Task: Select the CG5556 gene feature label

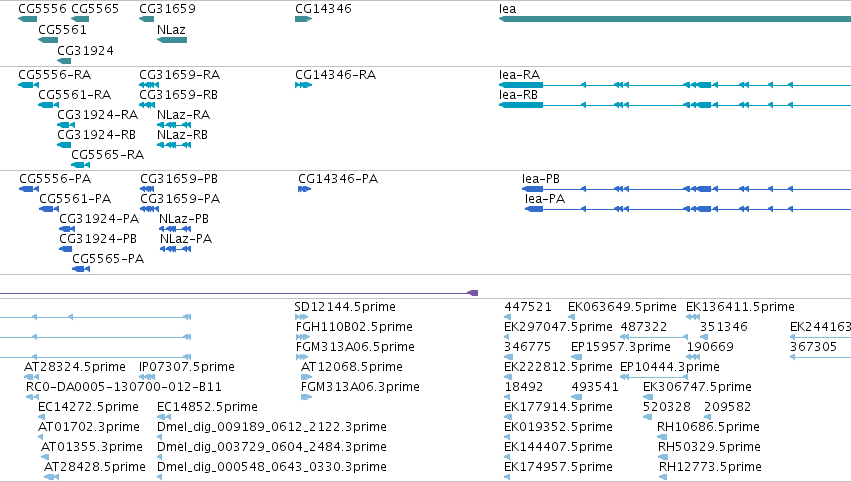Action: pyautogui.click(x=42, y=9)
